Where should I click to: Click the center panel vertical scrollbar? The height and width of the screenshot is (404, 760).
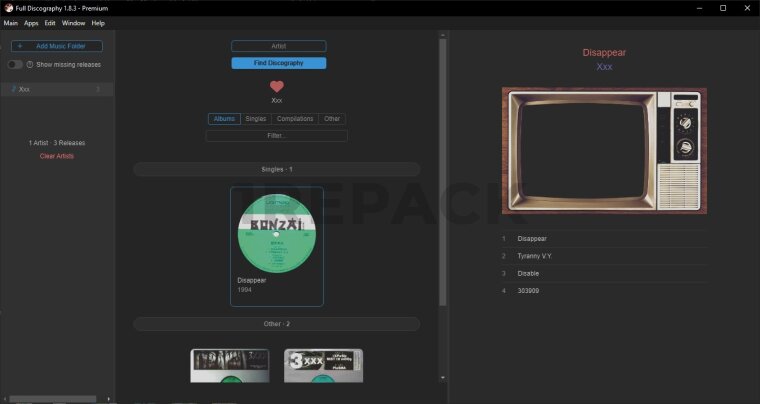coord(443,170)
